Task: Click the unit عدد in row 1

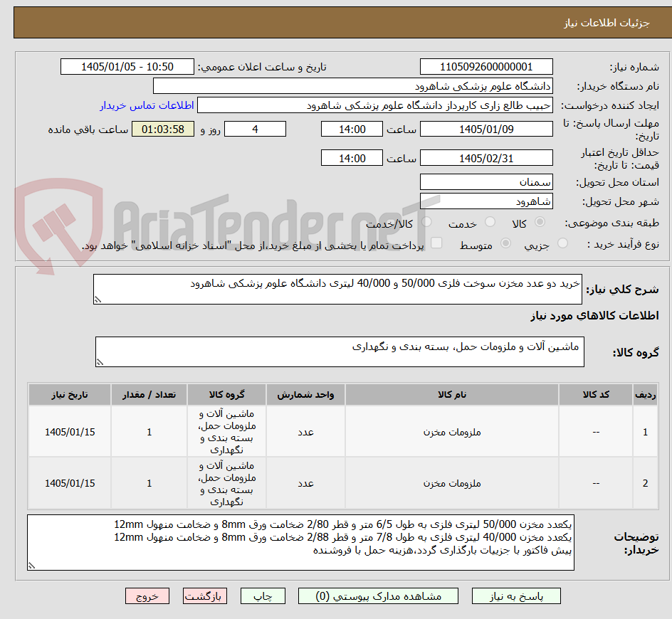Action: point(305,432)
